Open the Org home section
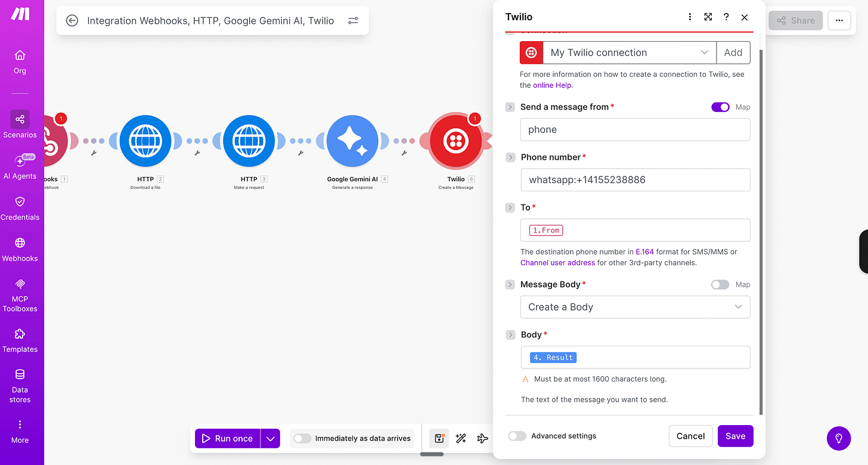 point(20,62)
